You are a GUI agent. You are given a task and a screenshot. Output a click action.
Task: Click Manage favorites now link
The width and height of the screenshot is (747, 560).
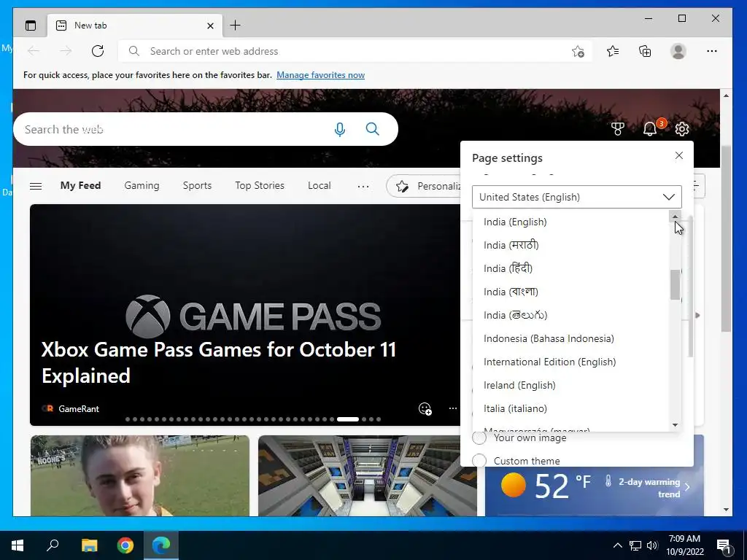click(x=321, y=75)
